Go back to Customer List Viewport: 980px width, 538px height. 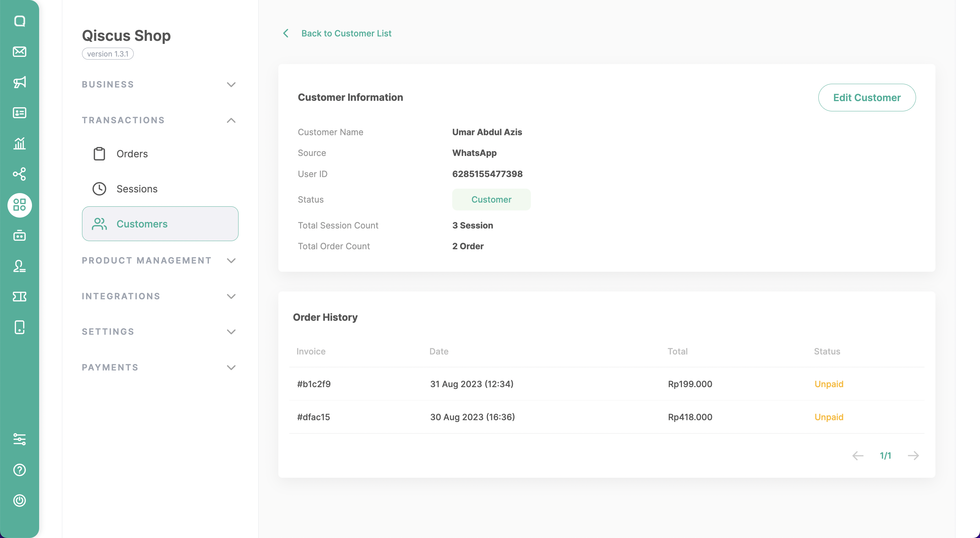[345, 33]
